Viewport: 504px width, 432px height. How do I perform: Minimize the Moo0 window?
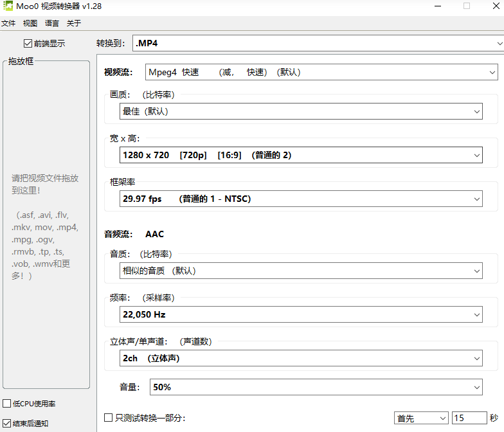(438, 6)
